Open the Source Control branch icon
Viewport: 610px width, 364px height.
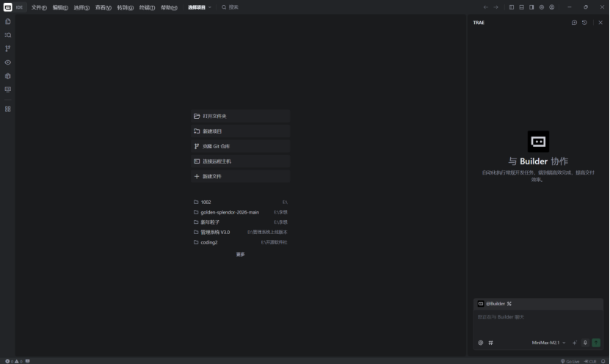coord(8,48)
